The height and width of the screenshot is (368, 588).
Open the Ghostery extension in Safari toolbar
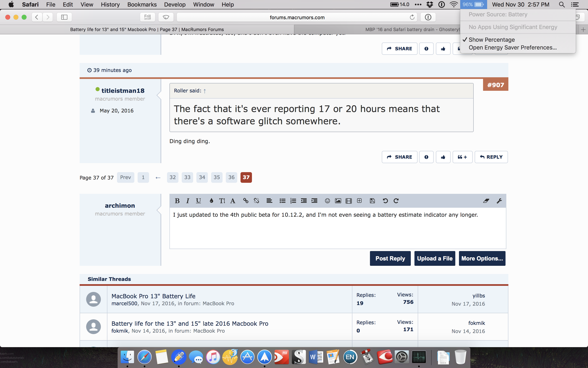pyautogui.click(x=166, y=17)
